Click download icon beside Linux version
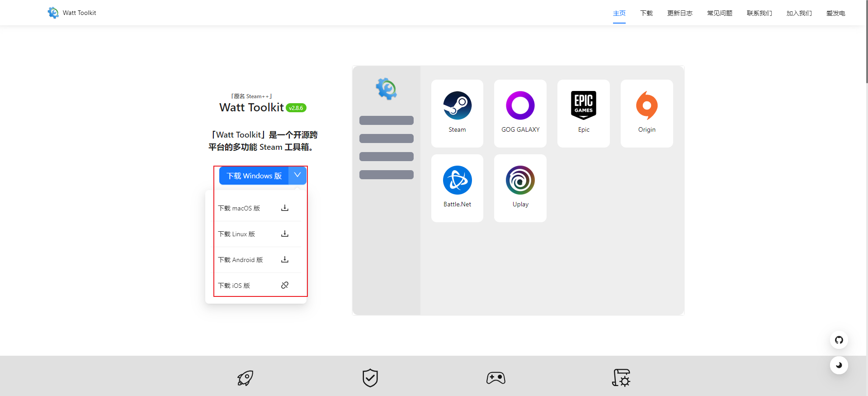868x396 pixels. coord(285,234)
